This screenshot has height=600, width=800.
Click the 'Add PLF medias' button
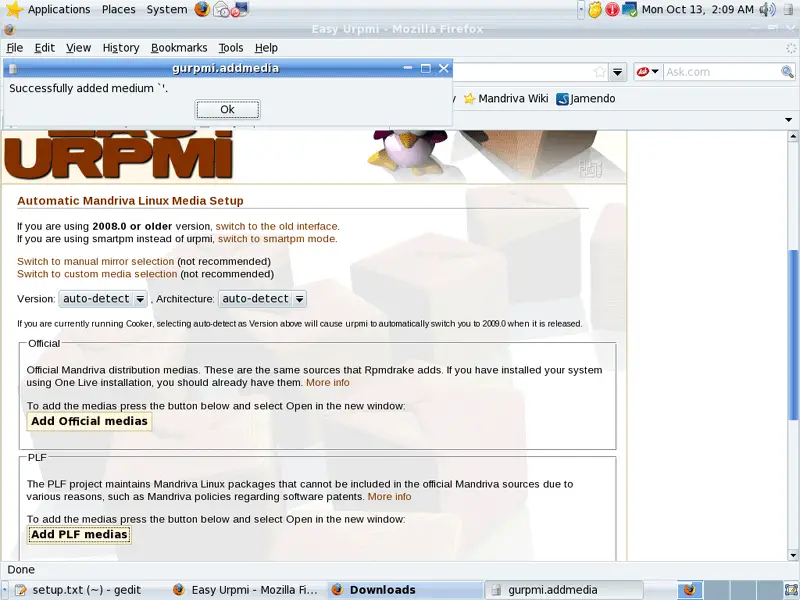point(79,535)
